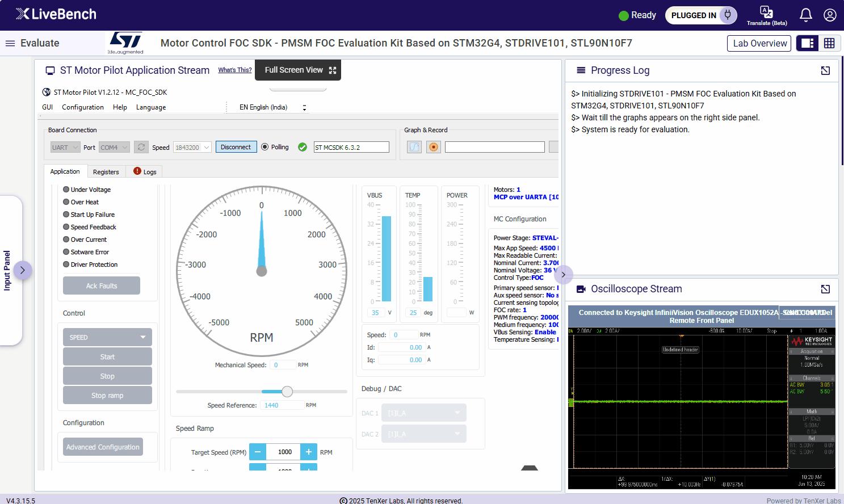Open the Language menu

tap(151, 107)
